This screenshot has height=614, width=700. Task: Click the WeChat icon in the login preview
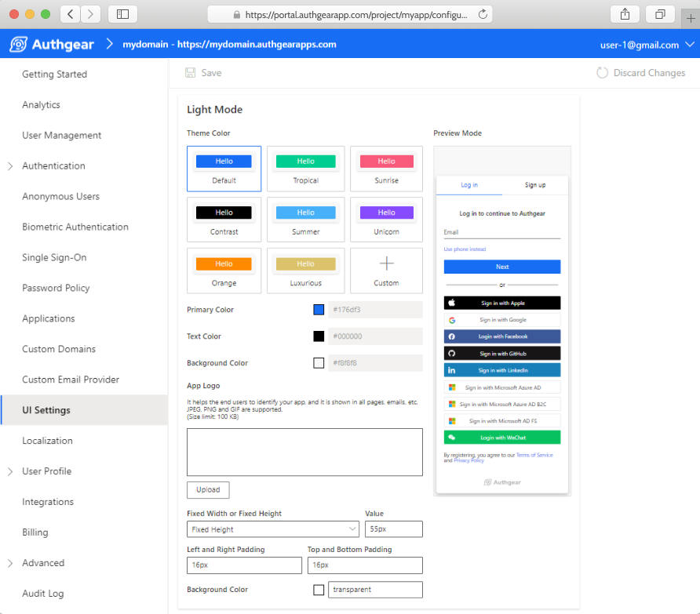click(x=452, y=438)
